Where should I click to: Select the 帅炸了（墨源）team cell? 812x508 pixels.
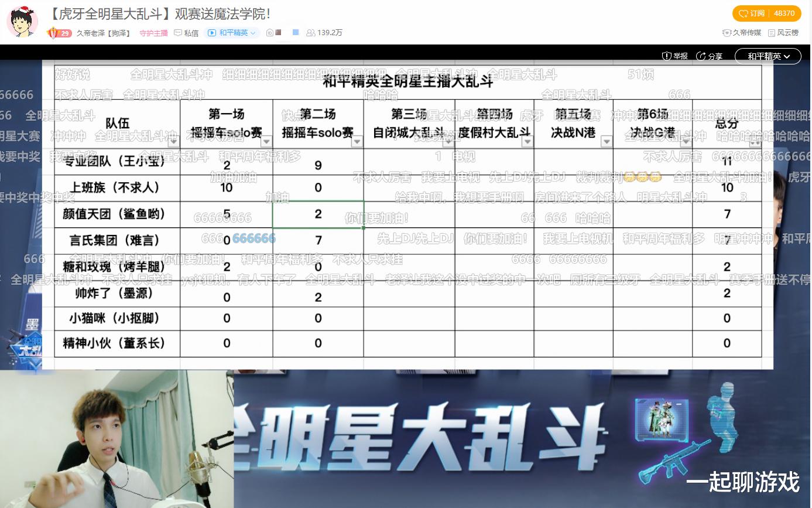coord(117,293)
